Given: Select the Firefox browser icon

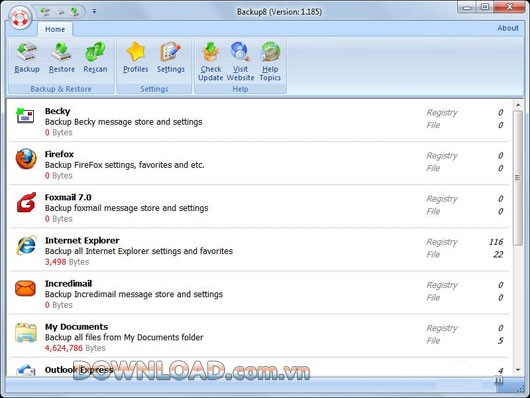Looking at the screenshot, I should tap(26, 159).
